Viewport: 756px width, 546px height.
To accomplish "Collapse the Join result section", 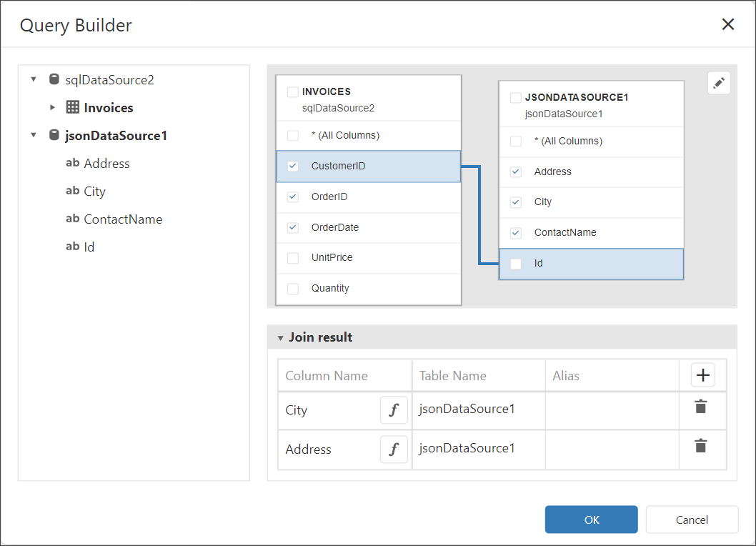I will tap(281, 338).
